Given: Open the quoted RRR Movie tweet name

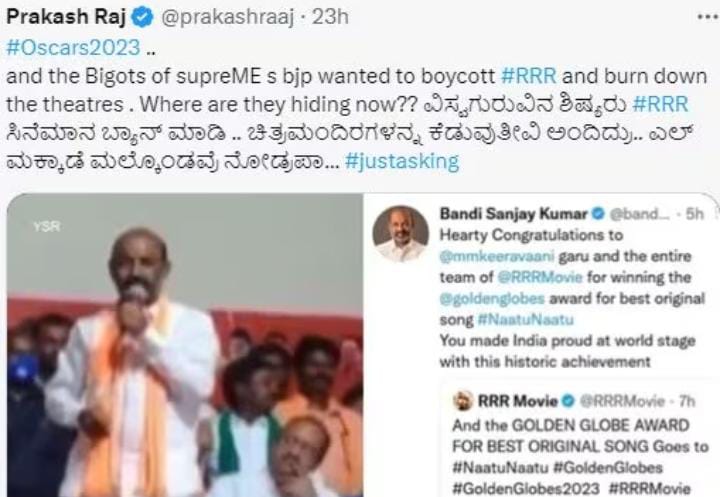Looking at the screenshot, I should 518,401.
